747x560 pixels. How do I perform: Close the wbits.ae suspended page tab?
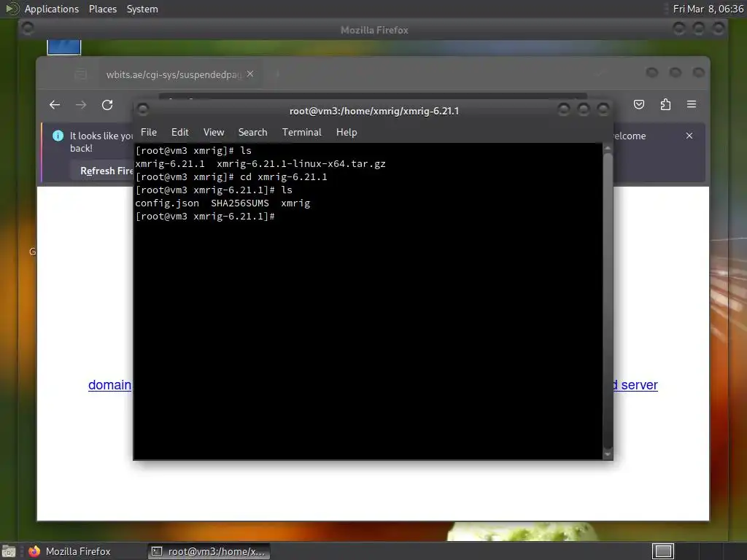[250, 74]
